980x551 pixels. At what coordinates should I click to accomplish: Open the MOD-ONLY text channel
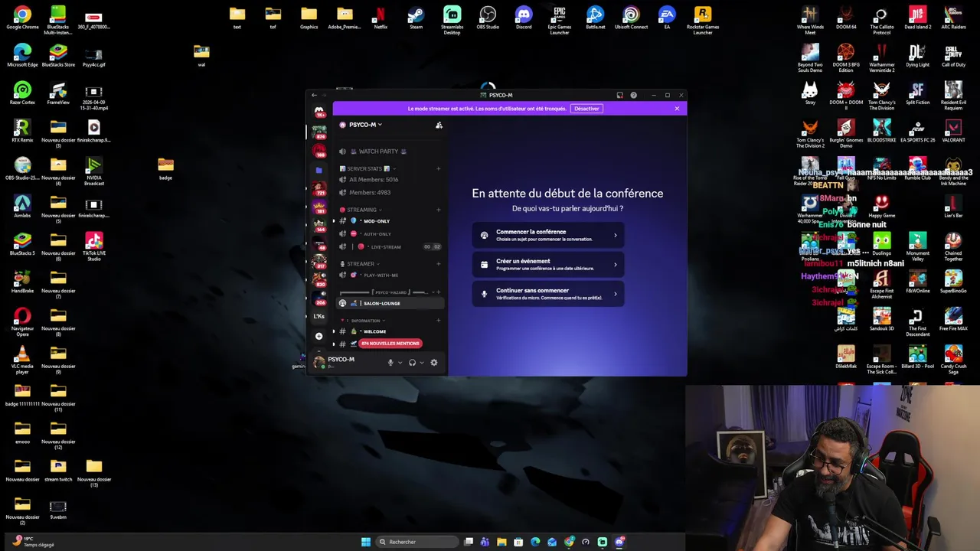[390, 221]
